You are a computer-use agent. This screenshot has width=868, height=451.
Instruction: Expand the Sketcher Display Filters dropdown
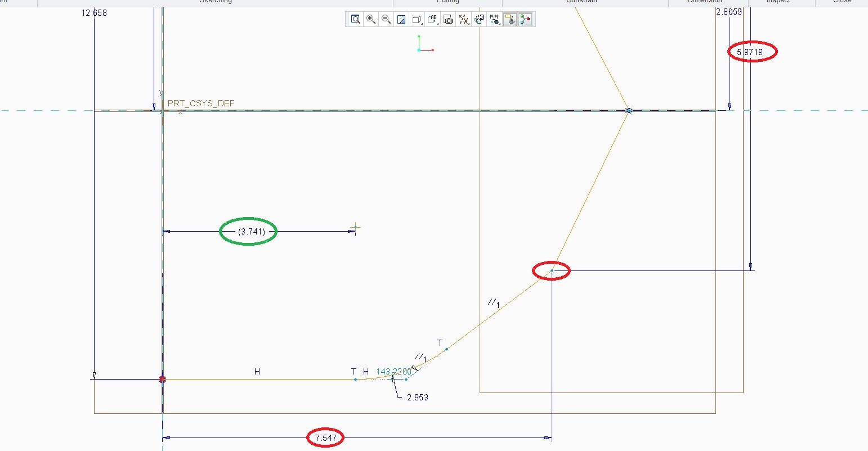click(x=495, y=20)
